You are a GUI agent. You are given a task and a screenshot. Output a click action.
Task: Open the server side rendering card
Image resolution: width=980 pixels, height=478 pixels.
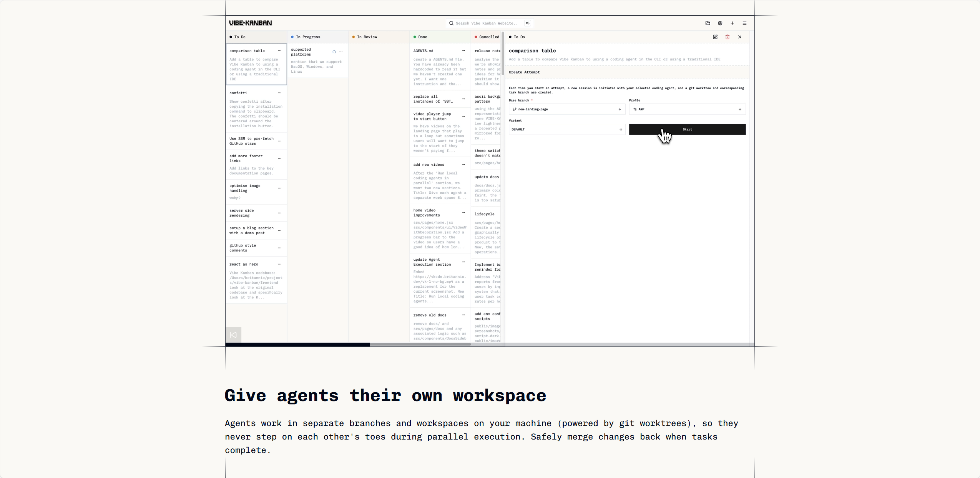point(256,213)
